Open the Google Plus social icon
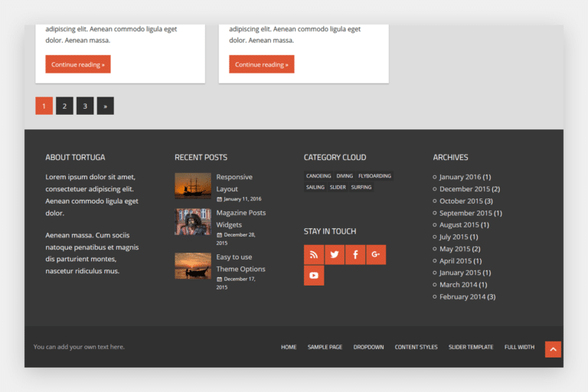Screen dimensions: 588x392 pyautogui.click(x=376, y=255)
